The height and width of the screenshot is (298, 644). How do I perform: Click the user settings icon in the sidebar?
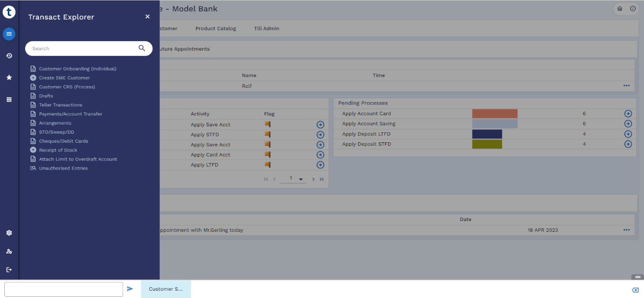pos(9,251)
